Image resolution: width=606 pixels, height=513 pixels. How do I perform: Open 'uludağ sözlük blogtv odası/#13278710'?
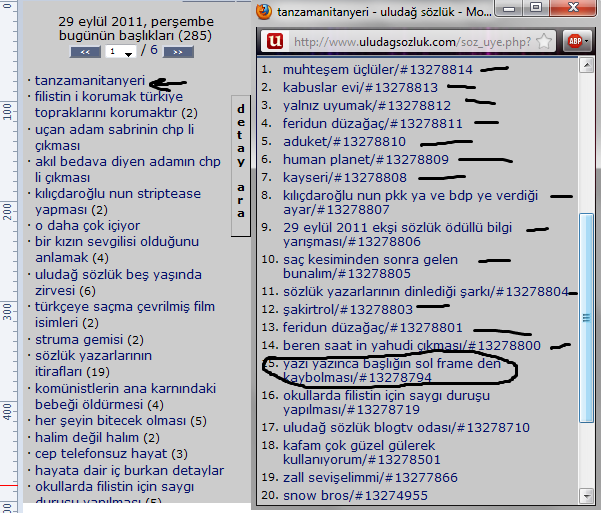pyautogui.click(x=406, y=428)
